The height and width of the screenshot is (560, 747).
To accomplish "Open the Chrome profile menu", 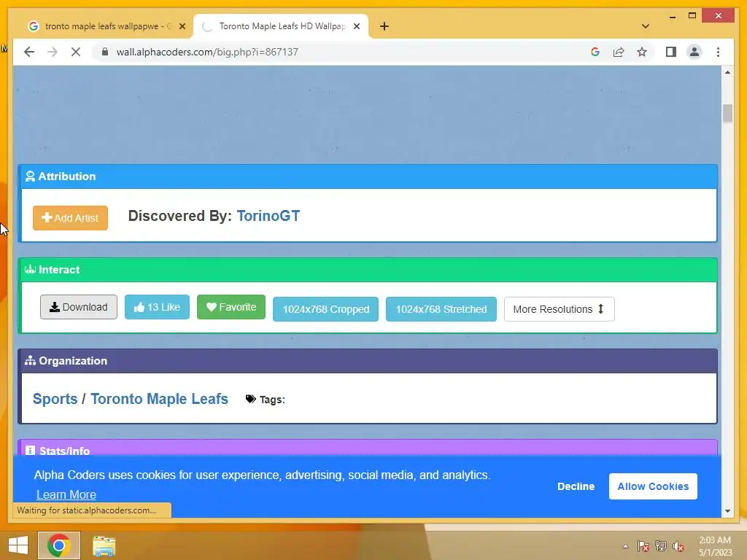I will coord(694,52).
